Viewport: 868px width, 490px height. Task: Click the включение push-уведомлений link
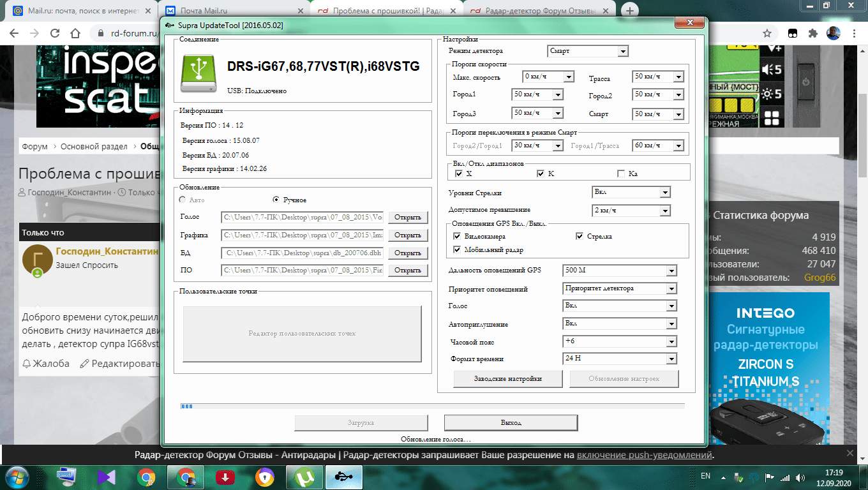(645, 456)
